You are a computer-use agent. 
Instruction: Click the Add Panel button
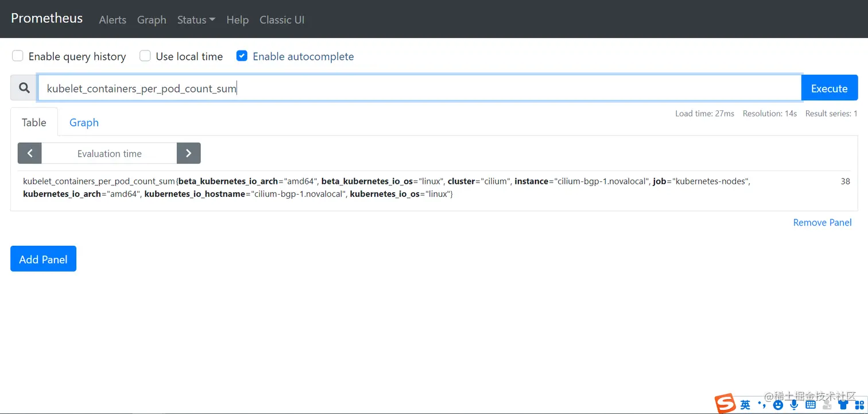(43, 259)
